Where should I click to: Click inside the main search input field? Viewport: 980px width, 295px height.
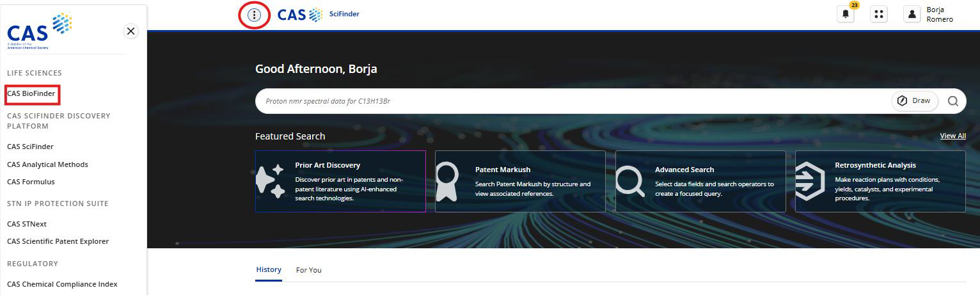point(569,101)
